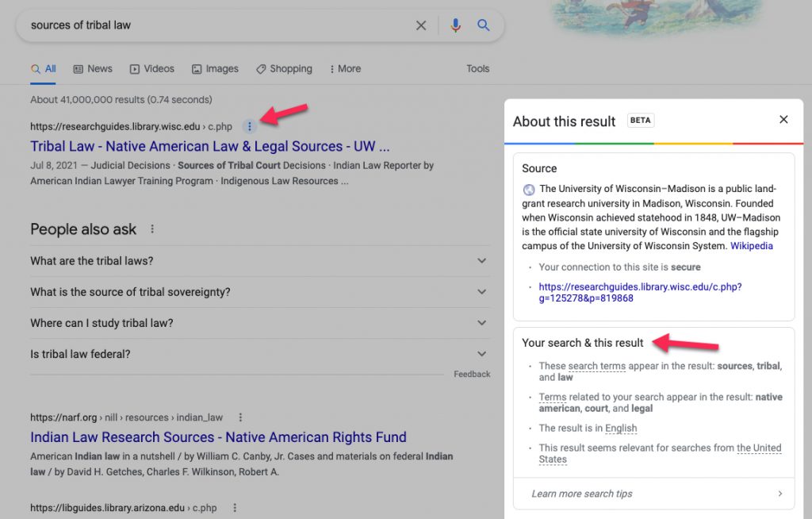Click the libguides.library.arizona.edu breadcrumb URL
The height and width of the screenshot is (519, 812).
click(123, 508)
